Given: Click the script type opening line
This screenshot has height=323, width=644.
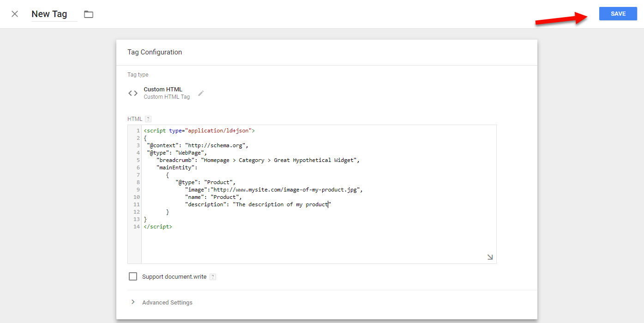Looking at the screenshot, I should [x=199, y=131].
